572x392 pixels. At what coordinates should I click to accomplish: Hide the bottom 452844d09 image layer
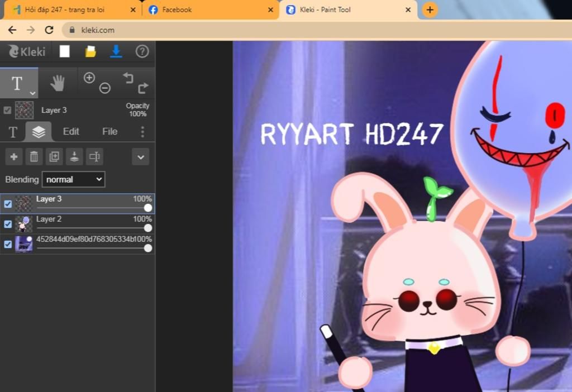8,244
